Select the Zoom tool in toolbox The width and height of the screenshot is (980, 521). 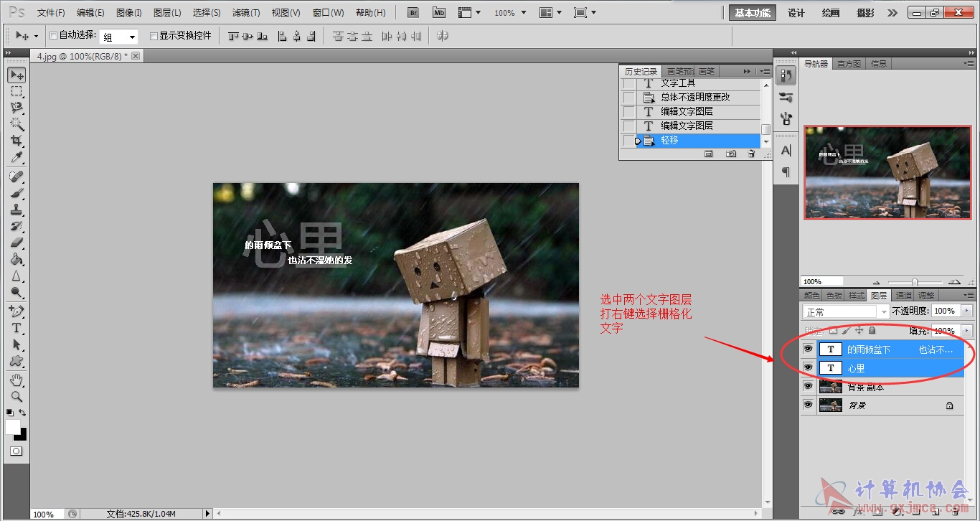[x=17, y=396]
